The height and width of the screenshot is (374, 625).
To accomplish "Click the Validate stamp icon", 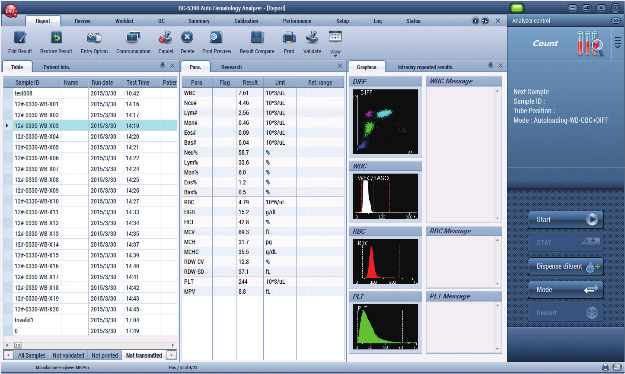I will (312, 38).
